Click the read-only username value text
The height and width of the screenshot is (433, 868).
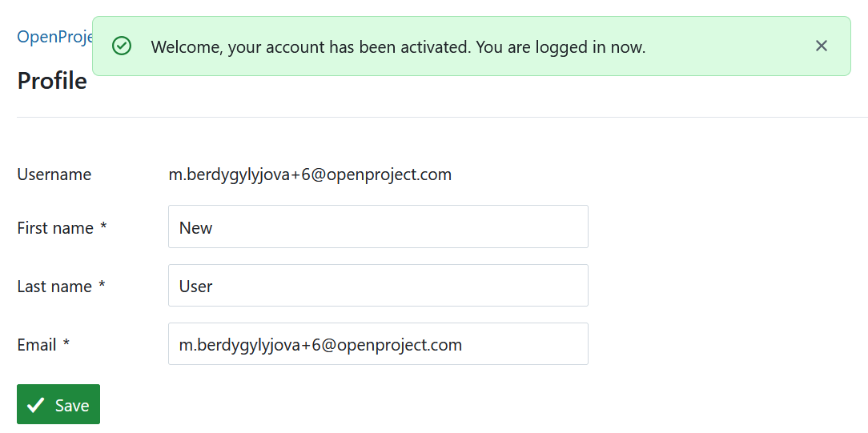tap(310, 174)
